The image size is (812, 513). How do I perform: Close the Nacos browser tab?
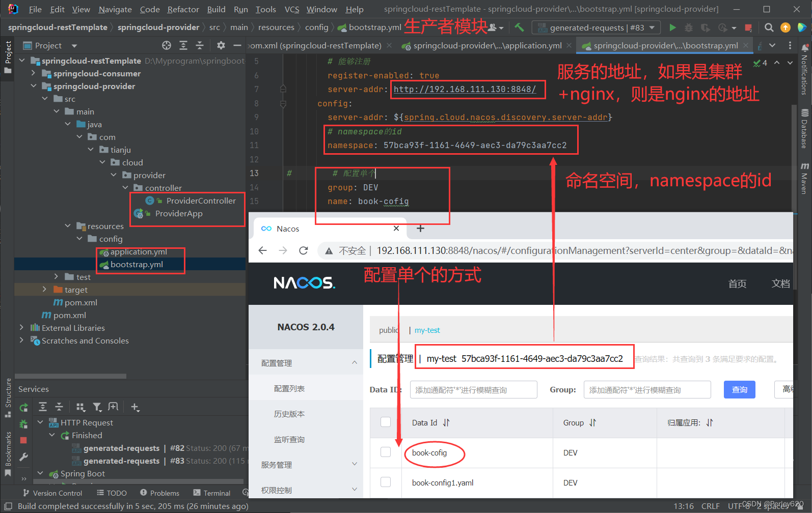click(396, 229)
